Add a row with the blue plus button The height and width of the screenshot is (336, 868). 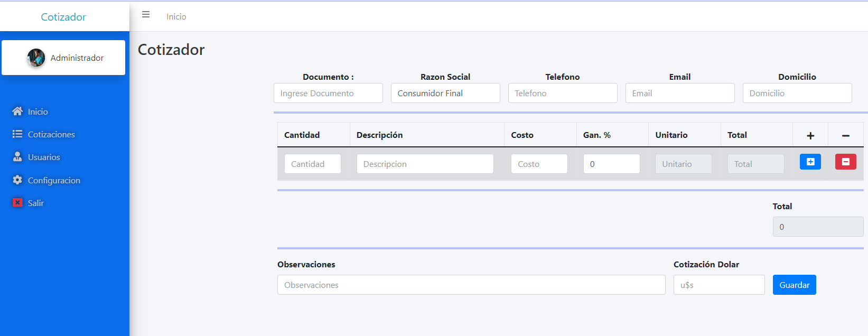pos(810,162)
